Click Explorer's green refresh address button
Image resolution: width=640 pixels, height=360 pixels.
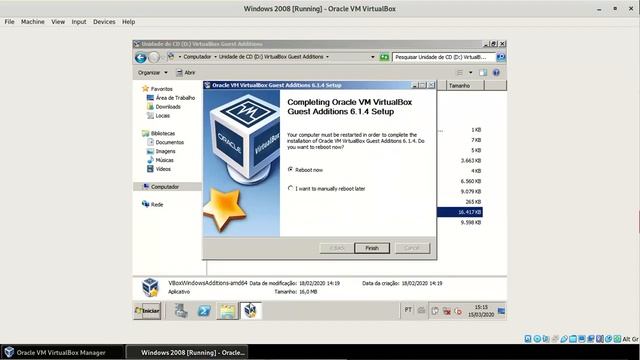384,57
